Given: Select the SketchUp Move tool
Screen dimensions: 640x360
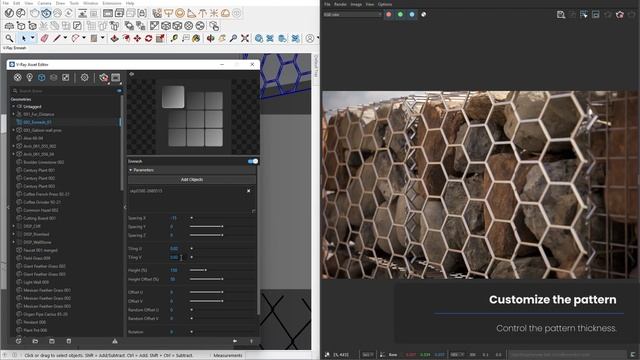Looking at the screenshot, I should 137,38.
